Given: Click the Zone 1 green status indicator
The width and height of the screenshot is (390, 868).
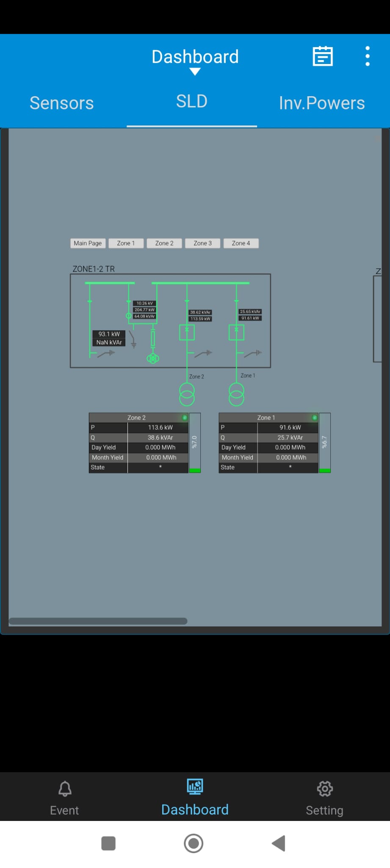Looking at the screenshot, I should tap(315, 418).
